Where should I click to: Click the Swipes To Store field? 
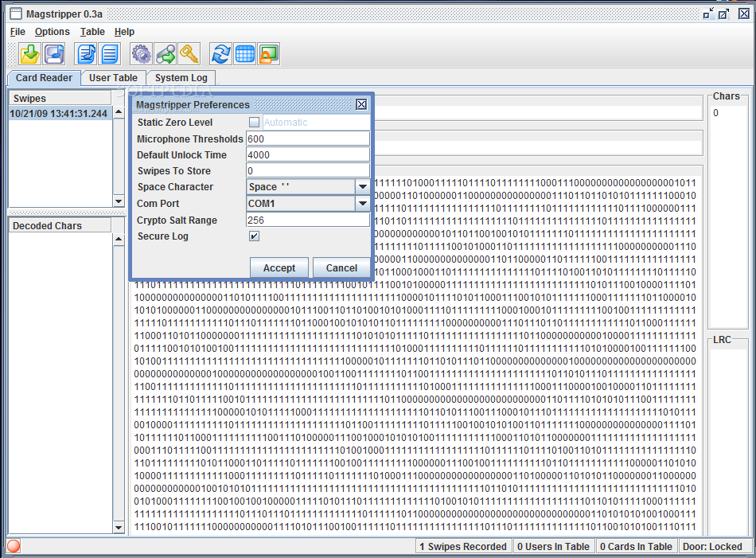pos(308,170)
